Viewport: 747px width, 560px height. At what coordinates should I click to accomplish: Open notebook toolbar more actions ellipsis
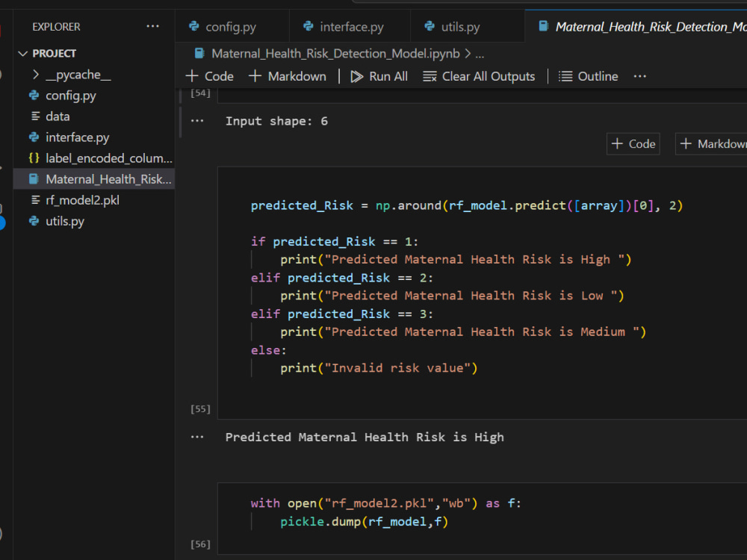tap(640, 77)
